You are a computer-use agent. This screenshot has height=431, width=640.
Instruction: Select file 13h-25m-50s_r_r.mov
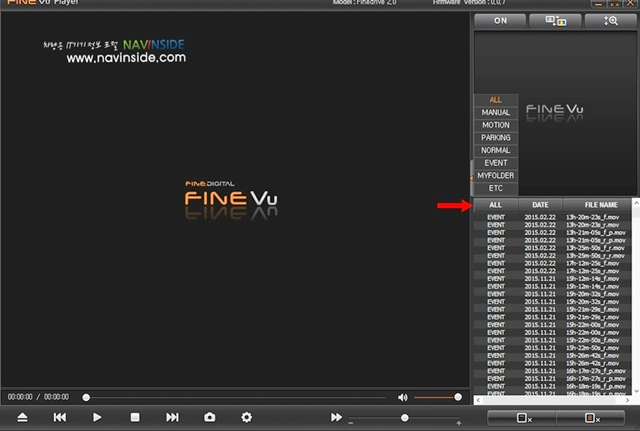(553, 255)
